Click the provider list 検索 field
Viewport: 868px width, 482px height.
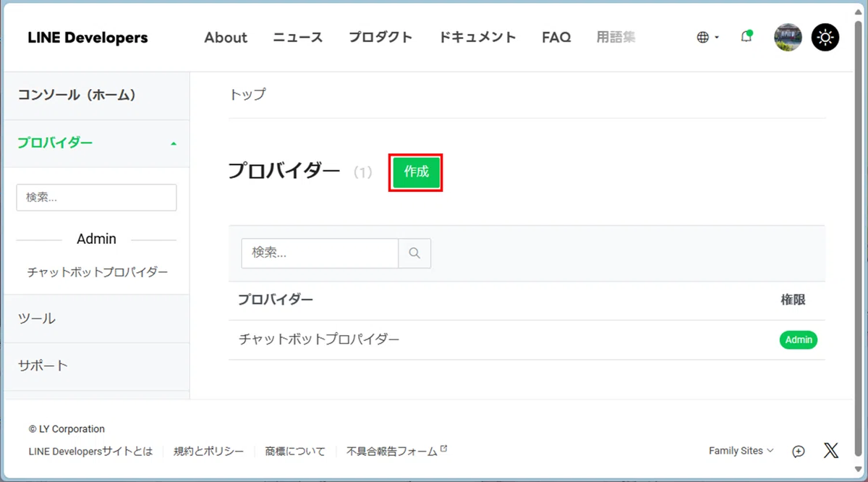320,253
